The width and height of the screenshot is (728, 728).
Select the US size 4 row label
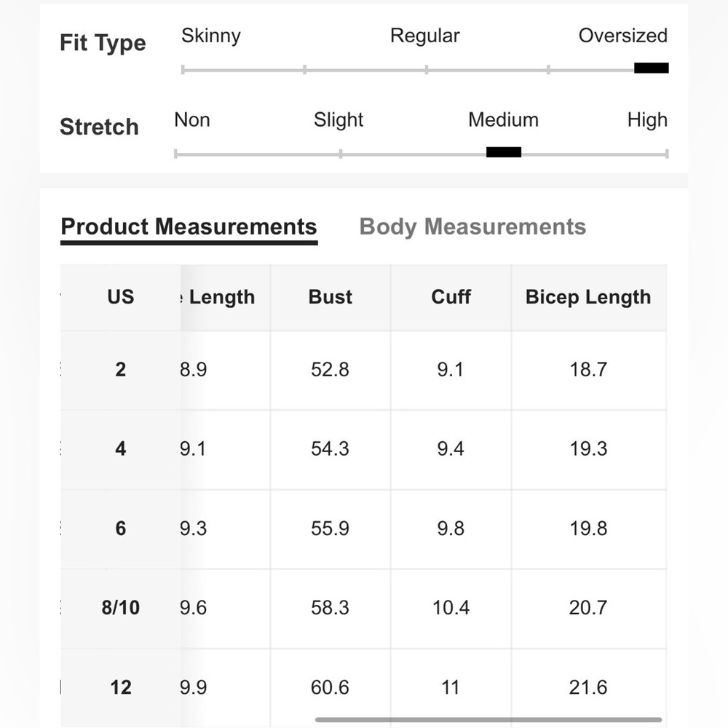[x=121, y=449]
